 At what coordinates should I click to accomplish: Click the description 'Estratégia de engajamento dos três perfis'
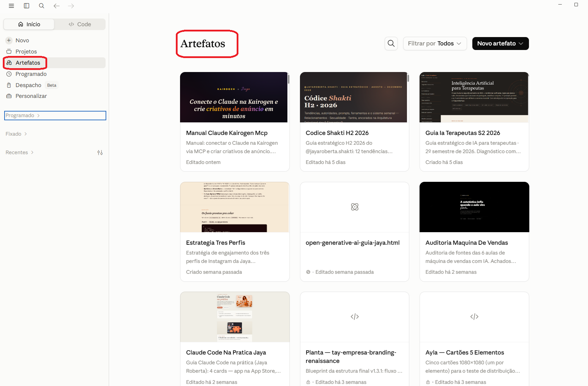(x=228, y=257)
